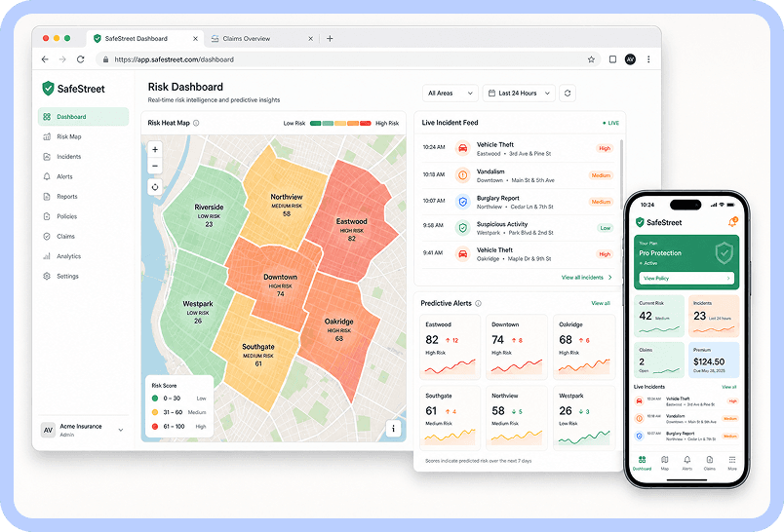Tap View Policy button on phone
Screen dimensions: 784x532
point(686,279)
